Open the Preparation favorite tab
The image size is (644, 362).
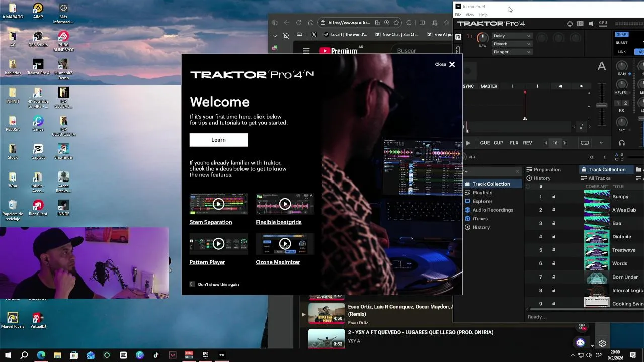(x=543, y=170)
